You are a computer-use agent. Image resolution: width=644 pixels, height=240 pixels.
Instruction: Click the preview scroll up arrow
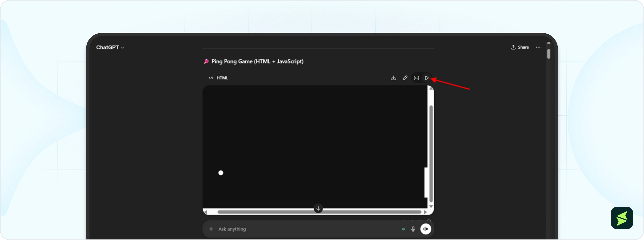(431, 89)
